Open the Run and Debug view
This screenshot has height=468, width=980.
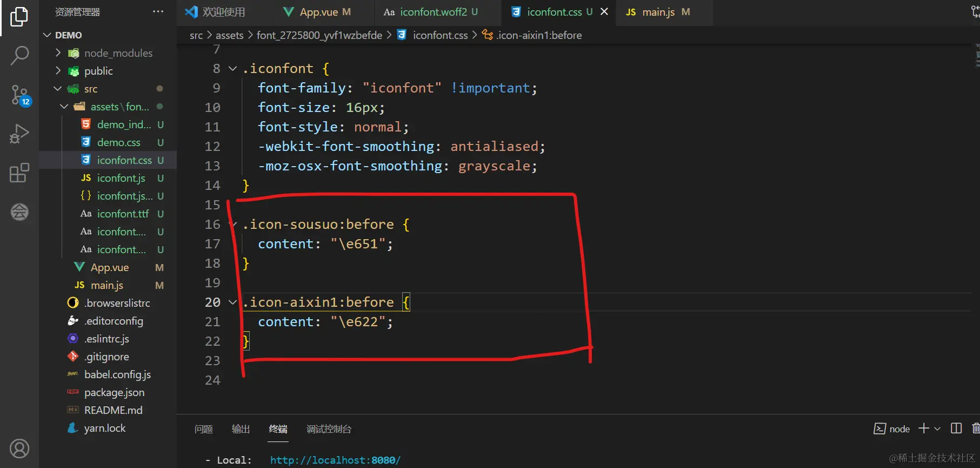[x=19, y=134]
